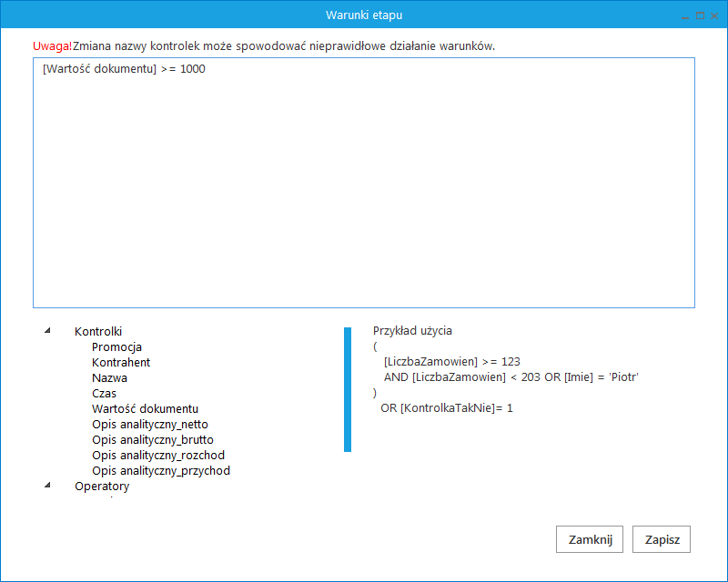The height and width of the screenshot is (582, 728).
Task: Click example line starting AND [LiczbaZamowien] < 203
Action: point(511,376)
